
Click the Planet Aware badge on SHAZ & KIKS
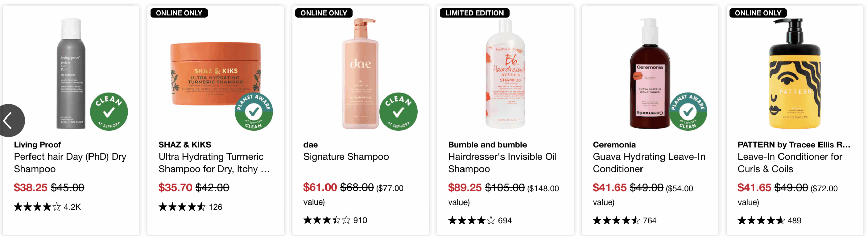click(x=254, y=112)
